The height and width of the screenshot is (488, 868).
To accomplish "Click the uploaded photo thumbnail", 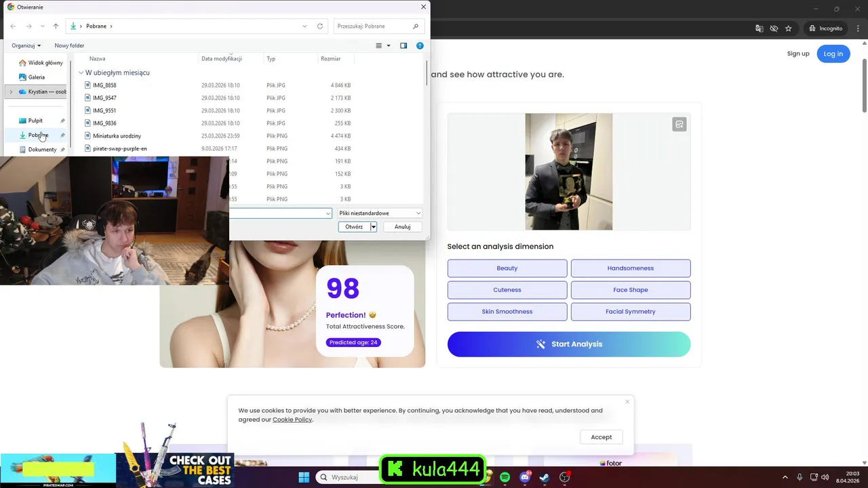I will [x=569, y=171].
